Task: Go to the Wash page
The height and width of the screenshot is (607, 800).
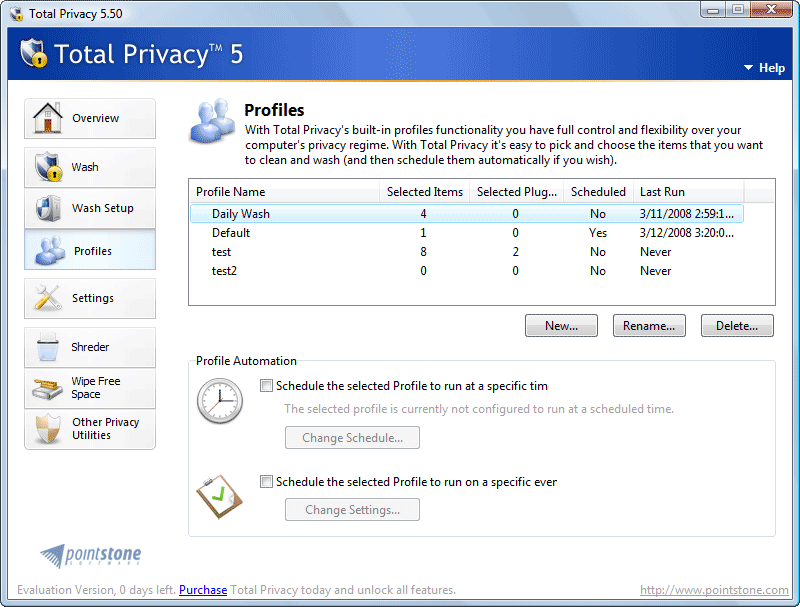Action: click(x=90, y=167)
